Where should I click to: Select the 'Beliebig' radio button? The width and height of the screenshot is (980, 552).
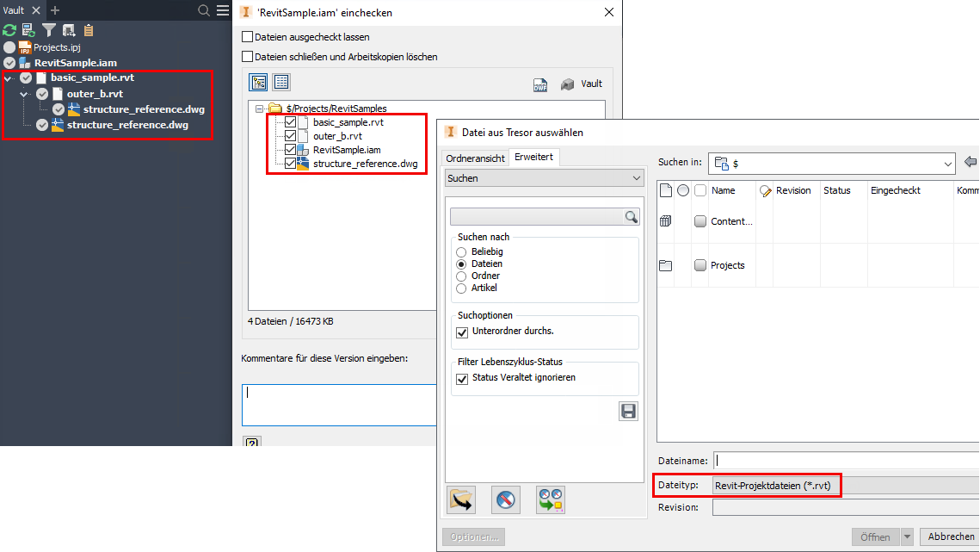461,251
